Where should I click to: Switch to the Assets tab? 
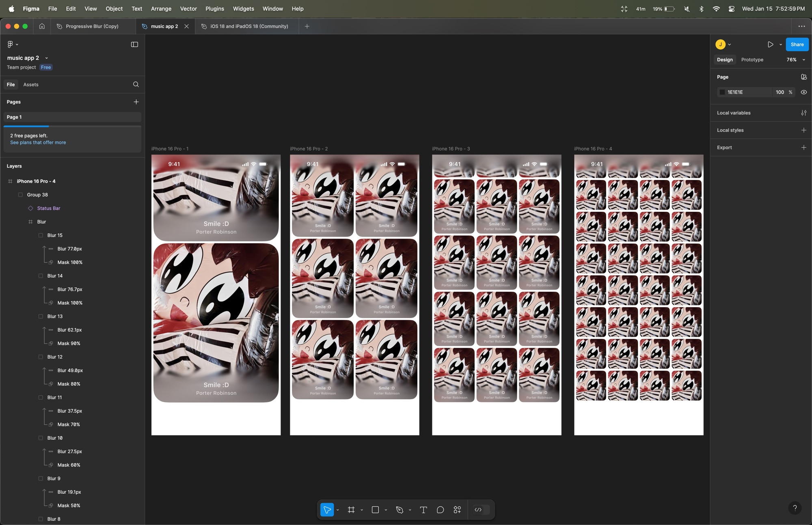click(x=31, y=84)
